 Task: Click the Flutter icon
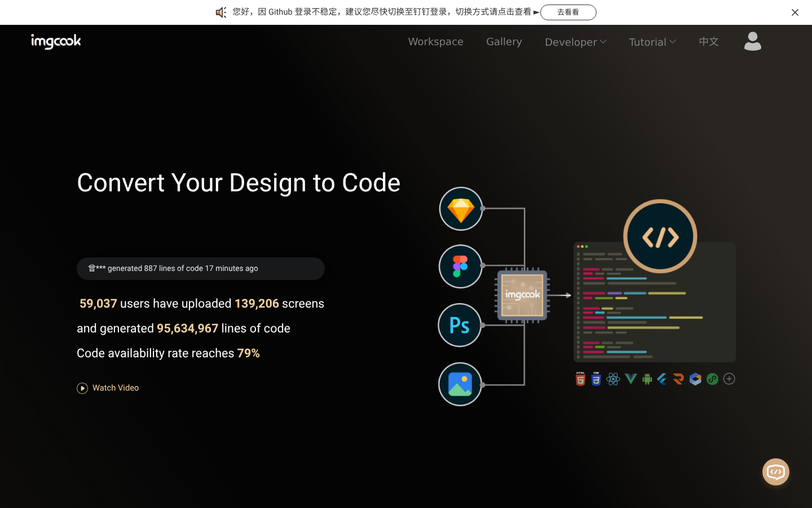click(x=662, y=379)
